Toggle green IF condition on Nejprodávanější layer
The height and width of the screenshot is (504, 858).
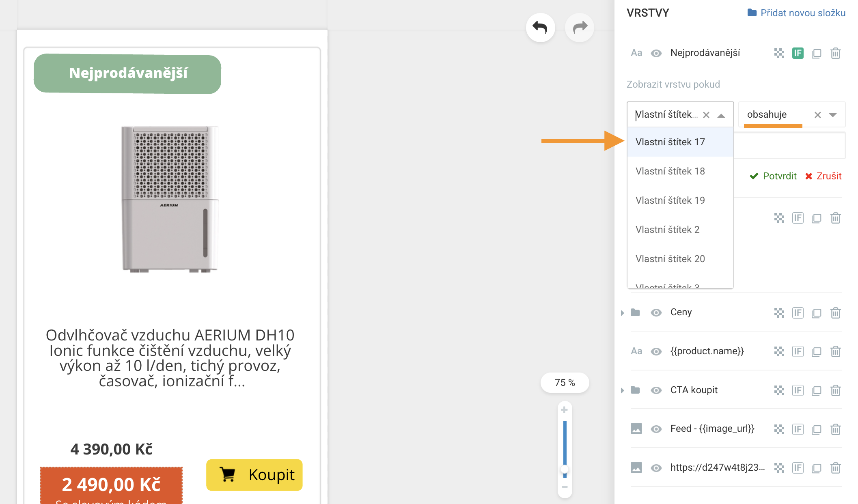tap(798, 53)
